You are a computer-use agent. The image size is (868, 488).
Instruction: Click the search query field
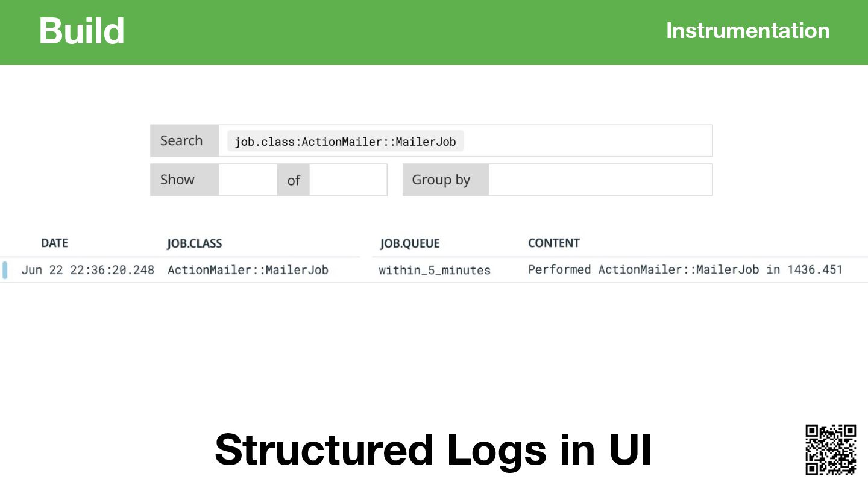(465, 141)
